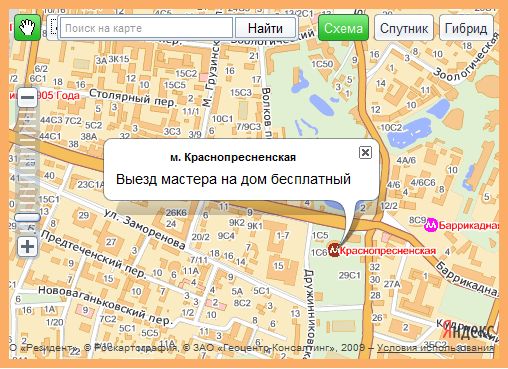Close the Краснопресненская balloon popup
This screenshot has width=508, height=369.
click(365, 152)
